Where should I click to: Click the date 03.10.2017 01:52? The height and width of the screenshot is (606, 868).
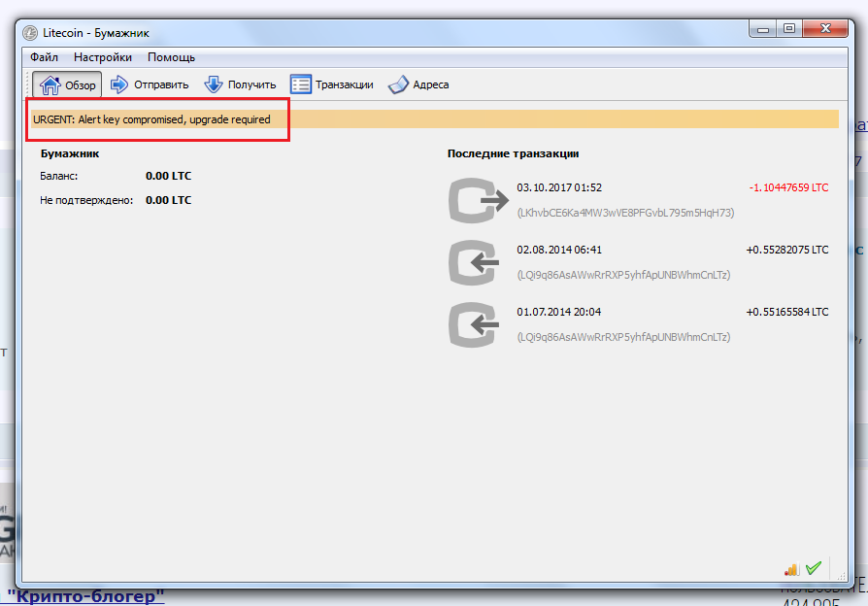(559, 187)
